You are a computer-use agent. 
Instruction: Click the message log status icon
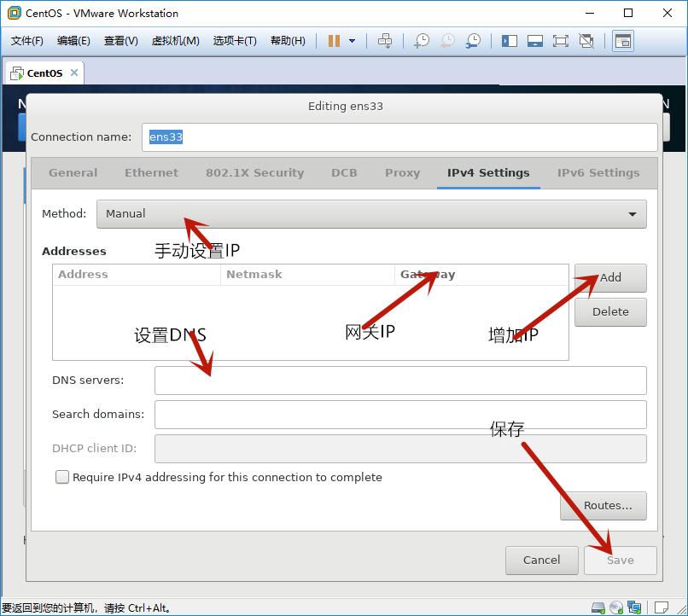[x=661, y=607]
